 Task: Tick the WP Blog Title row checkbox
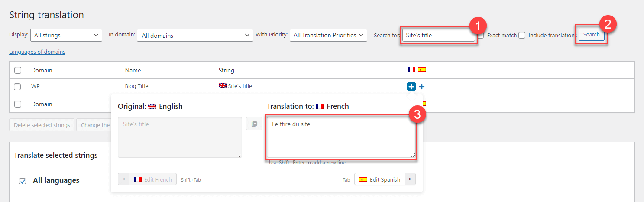(17, 86)
